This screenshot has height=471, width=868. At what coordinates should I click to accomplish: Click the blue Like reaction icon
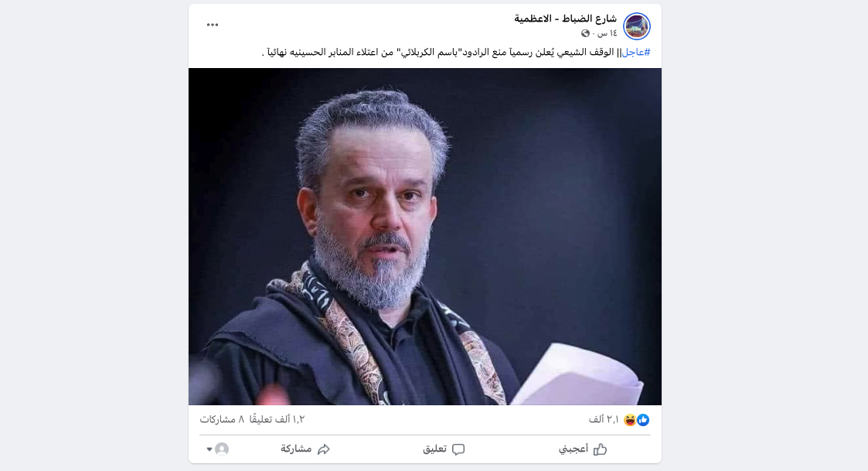pos(643,420)
